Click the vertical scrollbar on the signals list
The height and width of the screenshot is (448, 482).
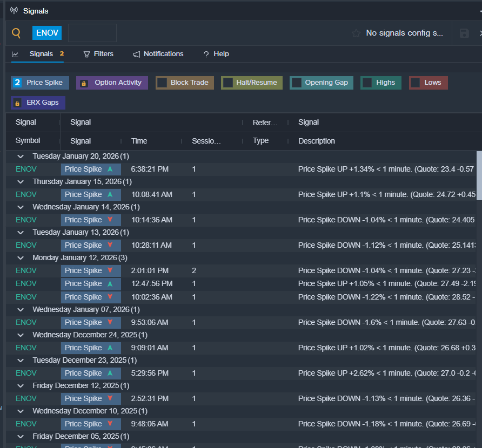tap(479, 175)
